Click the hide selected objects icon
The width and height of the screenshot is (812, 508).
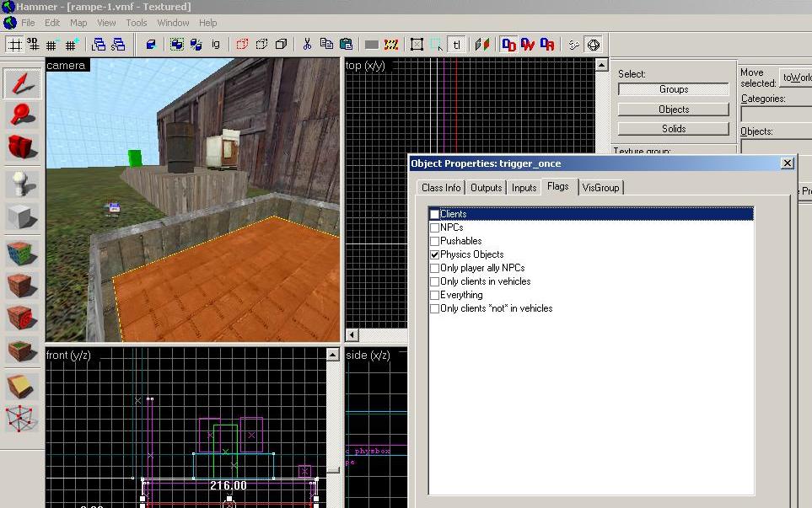point(242,45)
